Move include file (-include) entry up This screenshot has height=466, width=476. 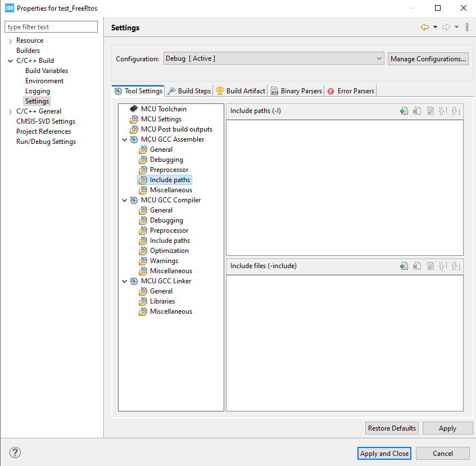point(442,266)
